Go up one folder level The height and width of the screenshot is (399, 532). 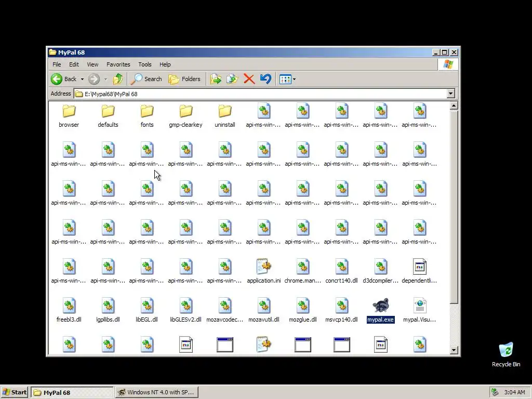[118, 79]
